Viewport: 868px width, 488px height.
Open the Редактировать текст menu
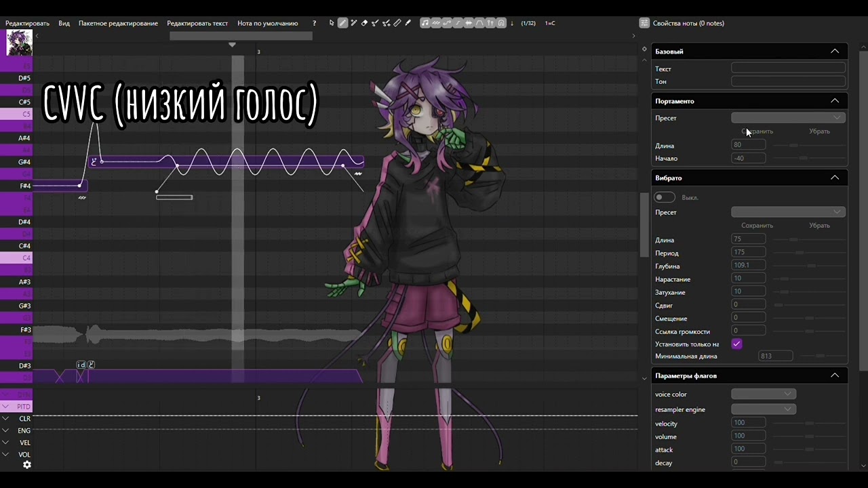tap(197, 23)
